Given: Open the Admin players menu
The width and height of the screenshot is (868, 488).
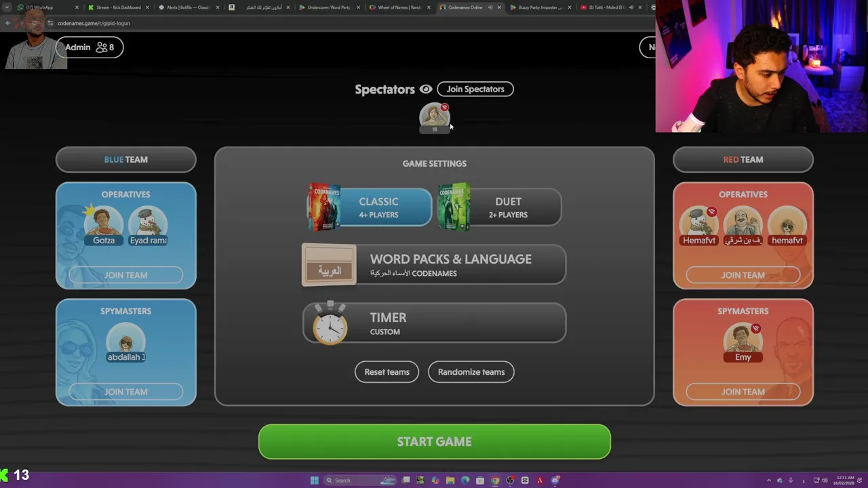Looking at the screenshot, I should tap(90, 47).
